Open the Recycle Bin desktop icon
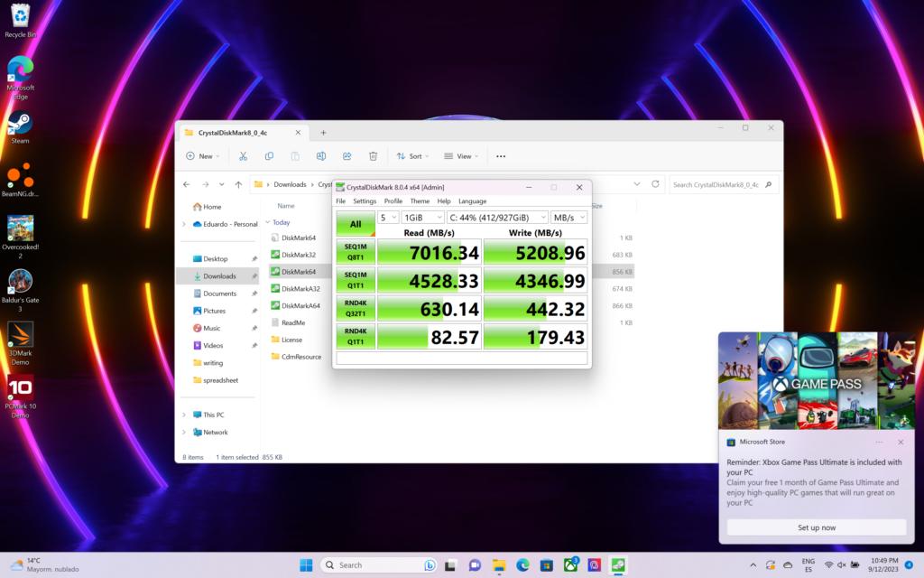924x578 pixels. (20, 21)
